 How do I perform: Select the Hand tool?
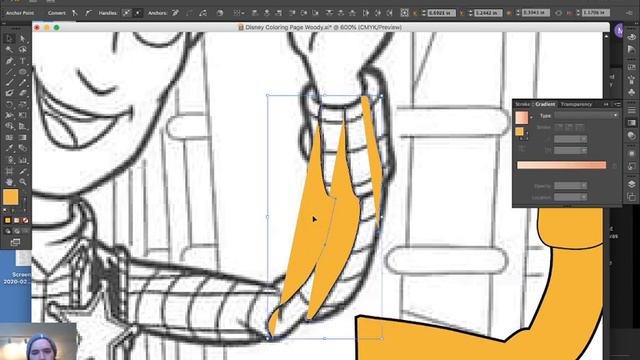9,182
